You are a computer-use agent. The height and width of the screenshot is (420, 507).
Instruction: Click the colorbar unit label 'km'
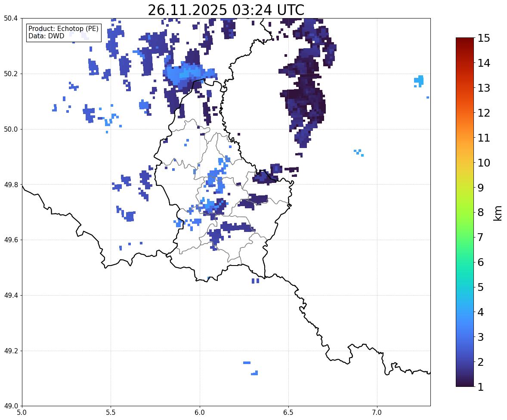[498, 213]
